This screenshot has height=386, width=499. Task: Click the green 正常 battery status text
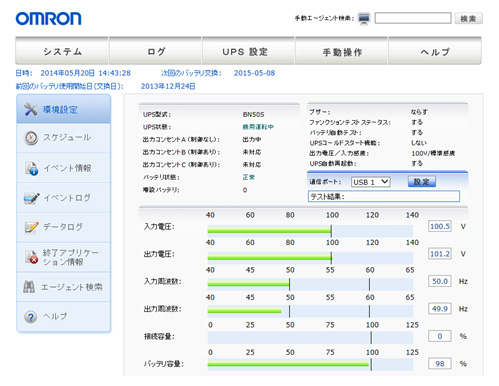pos(248,177)
